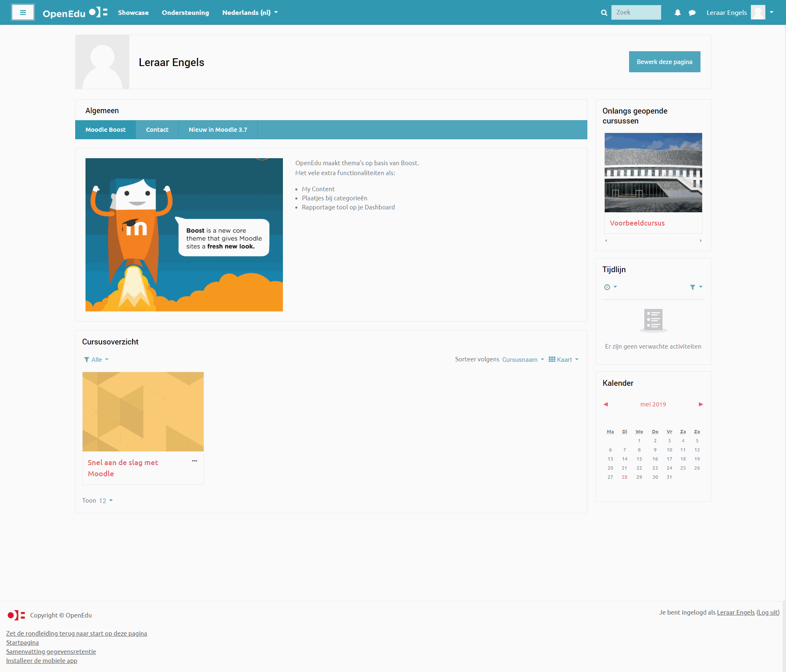Click the Wo weekday header
This screenshot has height=672, width=786.
[639, 432]
